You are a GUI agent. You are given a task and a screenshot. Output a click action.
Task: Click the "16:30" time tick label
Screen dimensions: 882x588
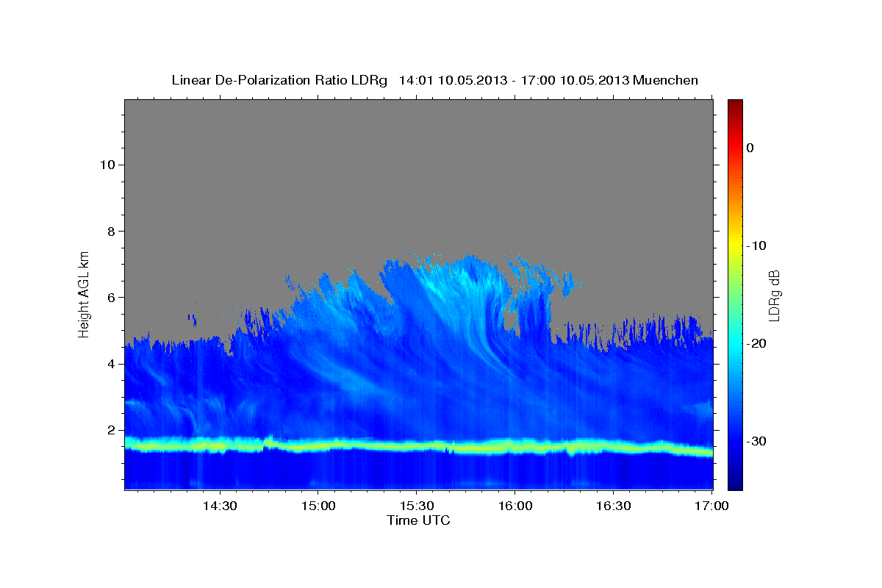click(613, 506)
